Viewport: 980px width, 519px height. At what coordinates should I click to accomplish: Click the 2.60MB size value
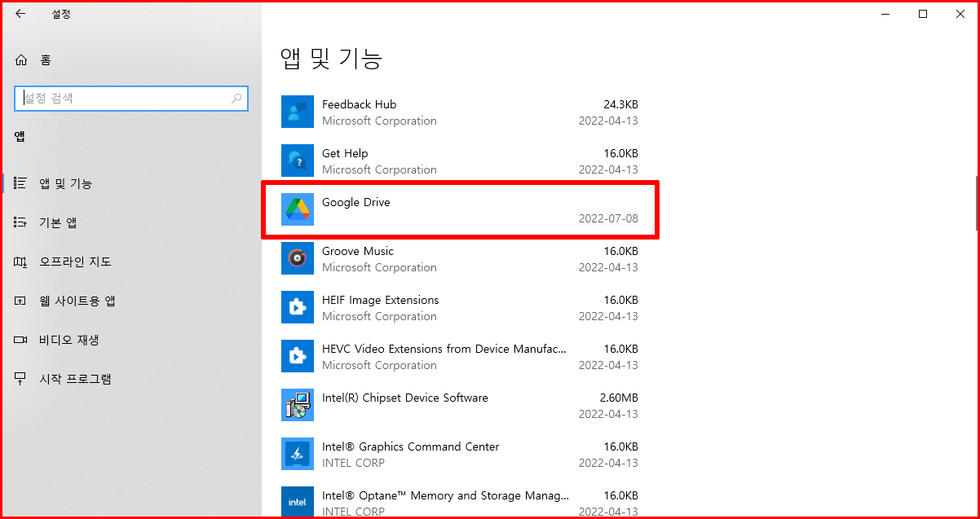point(619,398)
